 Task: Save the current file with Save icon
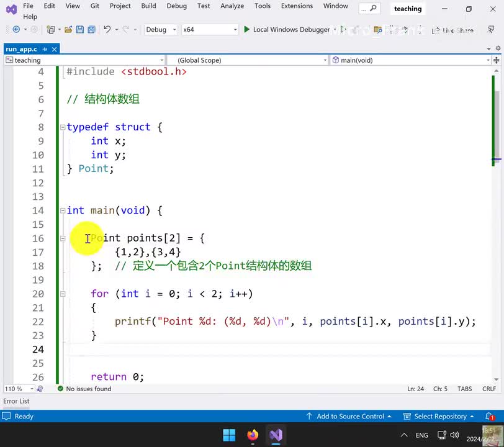80,30
